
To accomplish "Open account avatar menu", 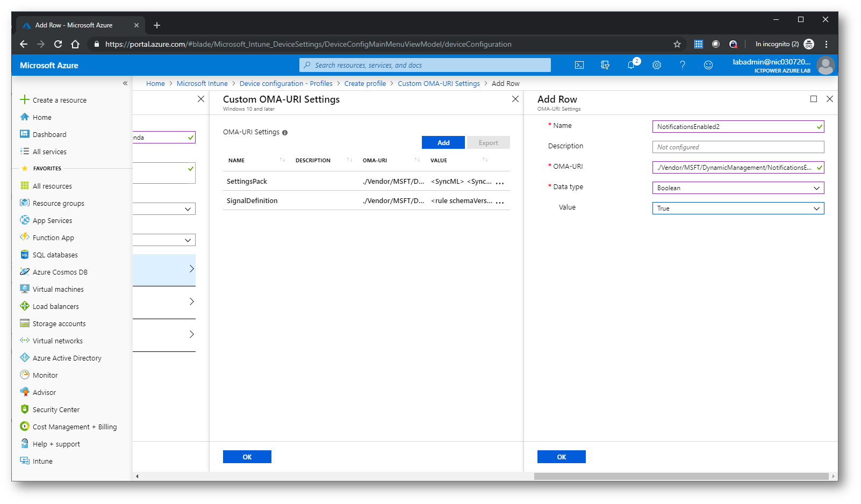I will click(826, 65).
